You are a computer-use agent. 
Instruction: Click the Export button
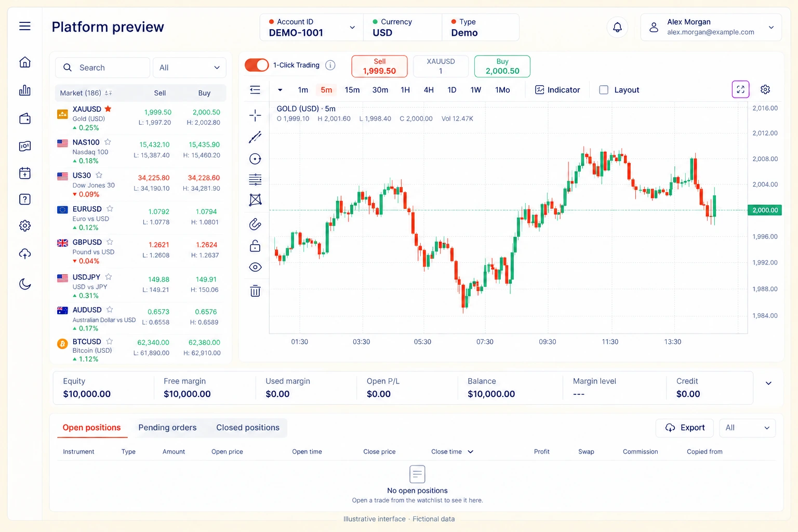coord(685,428)
